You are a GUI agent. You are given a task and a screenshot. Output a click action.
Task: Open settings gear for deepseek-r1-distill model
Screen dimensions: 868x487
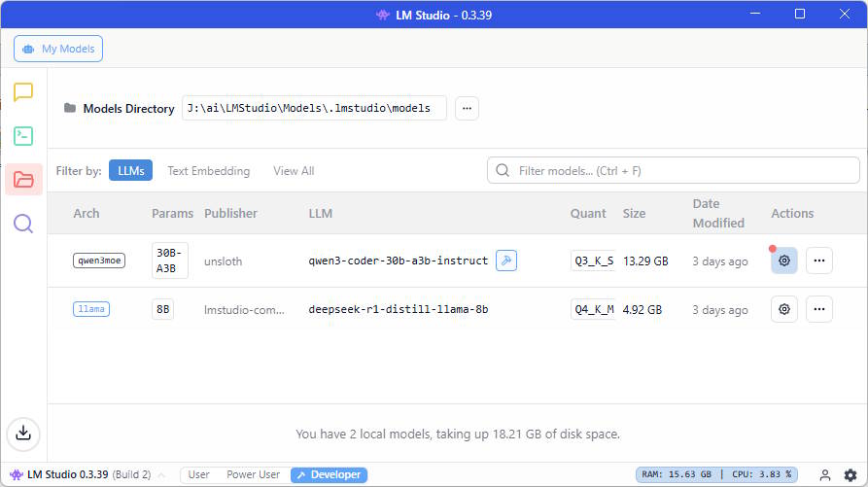pyautogui.click(x=784, y=309)
